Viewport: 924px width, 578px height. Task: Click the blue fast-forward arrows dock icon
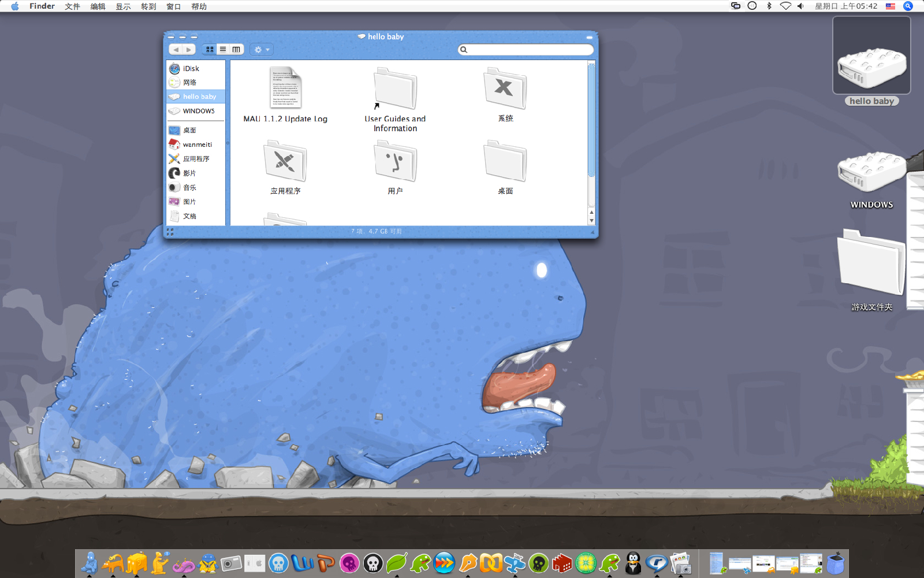444,563
